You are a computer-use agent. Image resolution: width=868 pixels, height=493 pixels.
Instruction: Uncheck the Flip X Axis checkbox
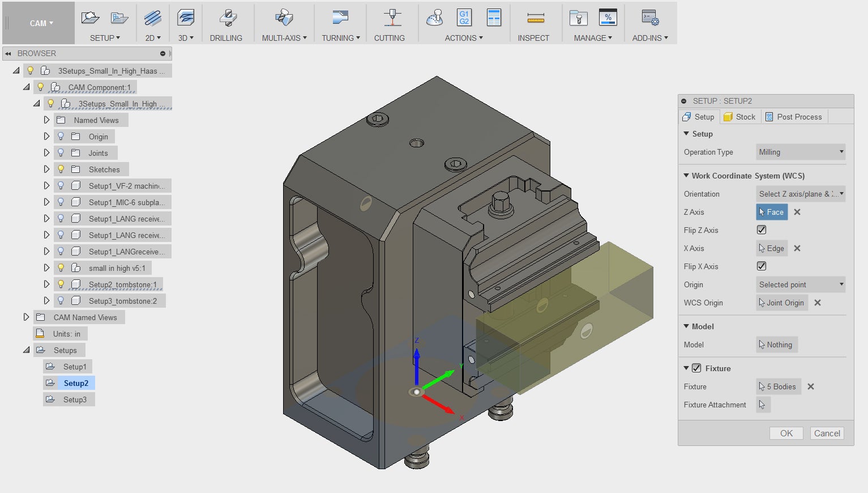[762, 266]
